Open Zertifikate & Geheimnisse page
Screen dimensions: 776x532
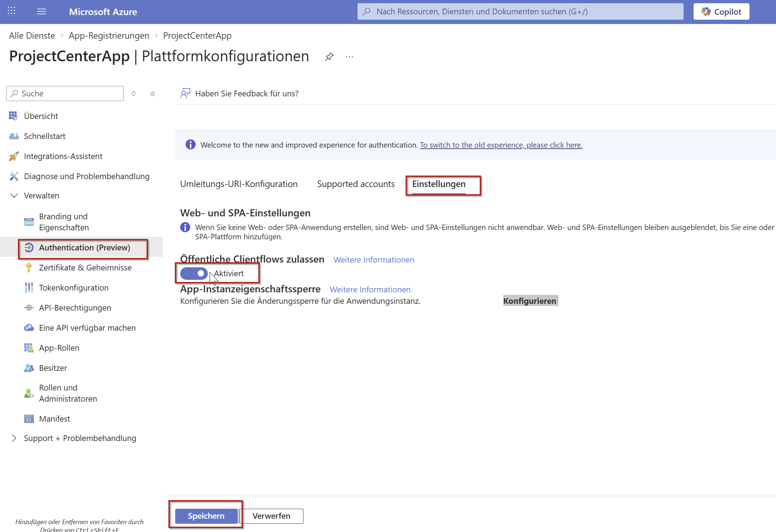pos(85,268)
